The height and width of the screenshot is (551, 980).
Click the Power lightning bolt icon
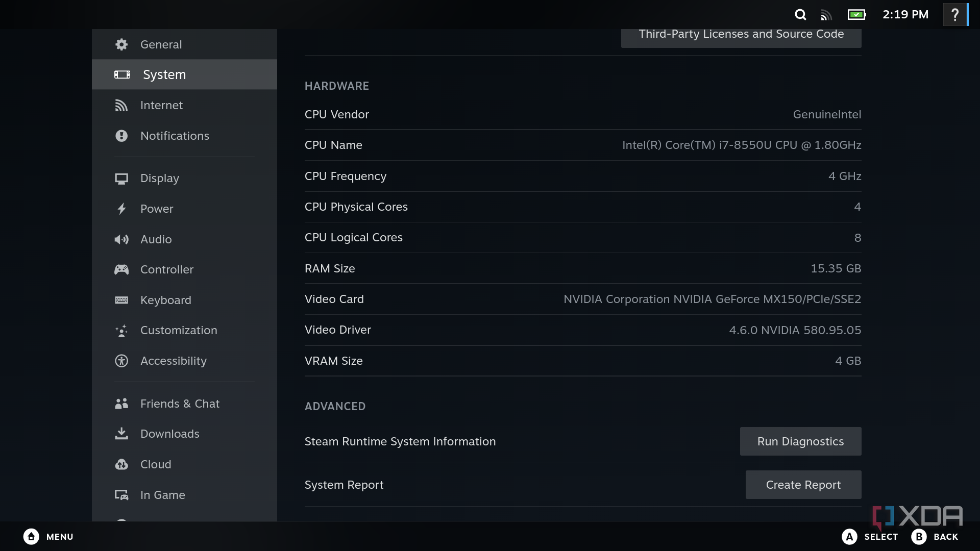pos(121,209)
